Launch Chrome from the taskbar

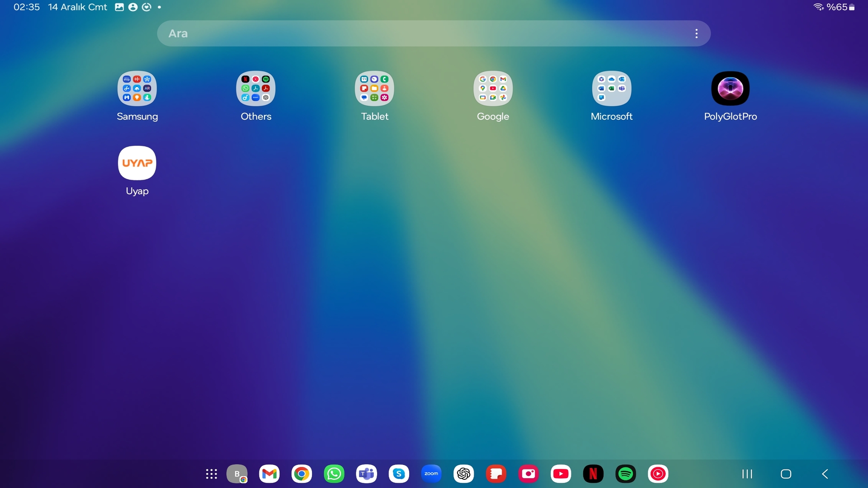pos(302,474)
